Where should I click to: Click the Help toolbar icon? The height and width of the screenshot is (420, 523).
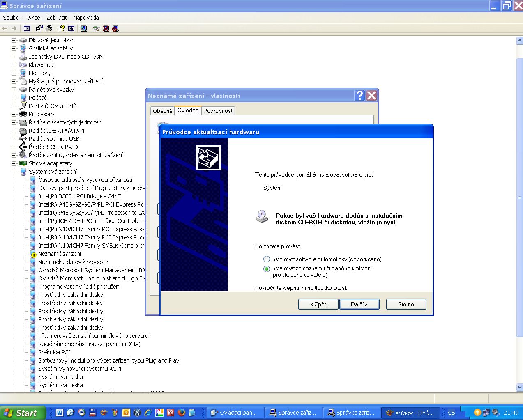click(61, 28)
